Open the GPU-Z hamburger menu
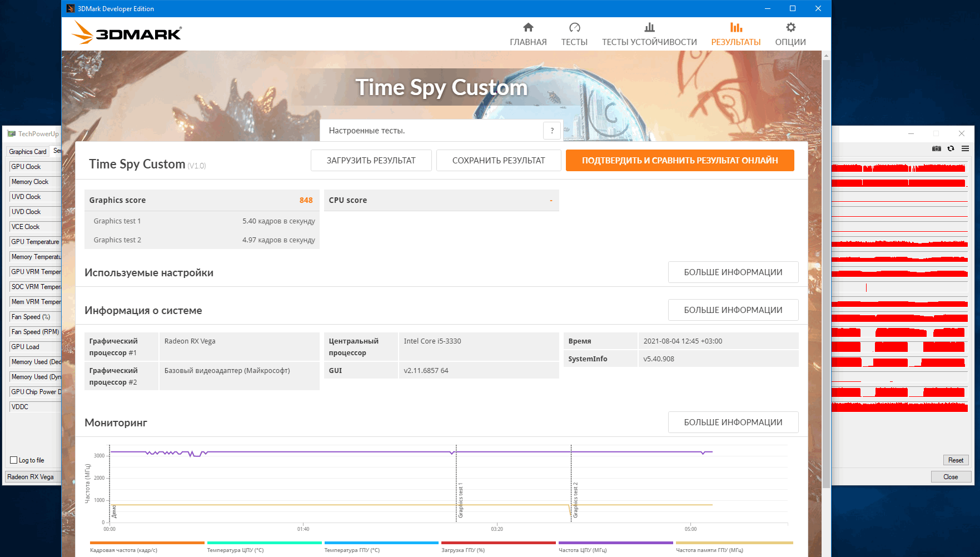980x557 pixels. (x=965, y=148)
